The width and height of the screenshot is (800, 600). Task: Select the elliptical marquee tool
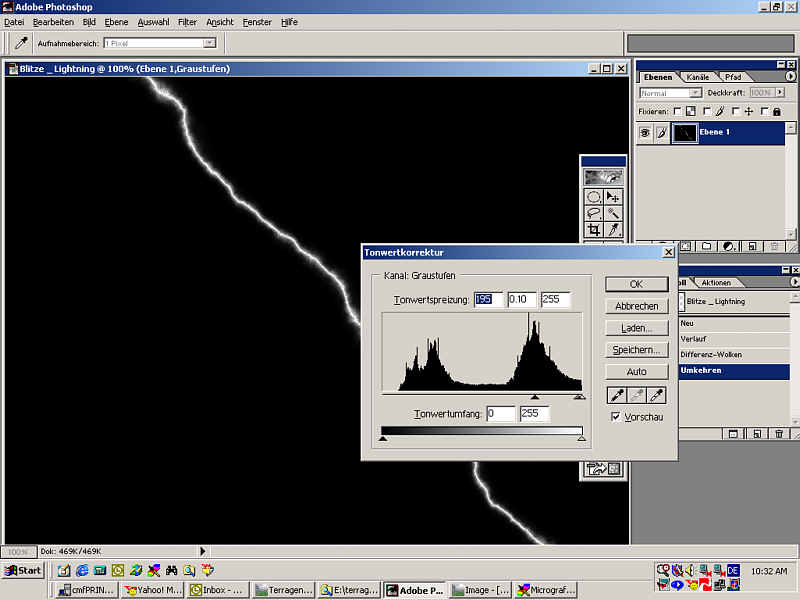coord(594,197)
